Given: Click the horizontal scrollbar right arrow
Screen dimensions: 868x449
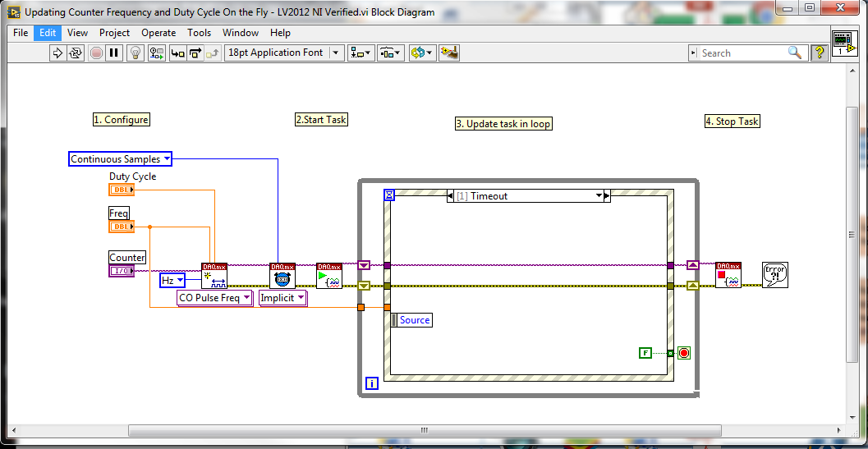Looking at the screenshot, I should pos(839,430).
